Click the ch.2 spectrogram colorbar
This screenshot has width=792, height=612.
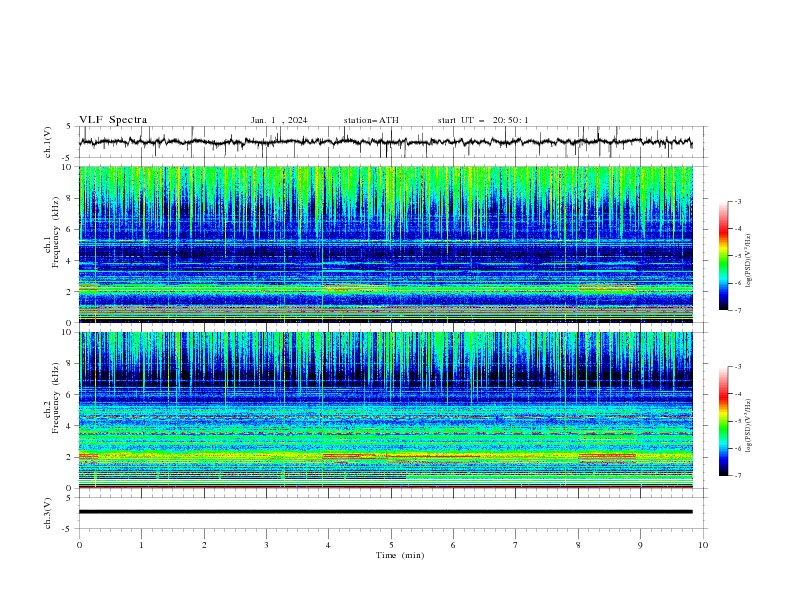(723, 421)
